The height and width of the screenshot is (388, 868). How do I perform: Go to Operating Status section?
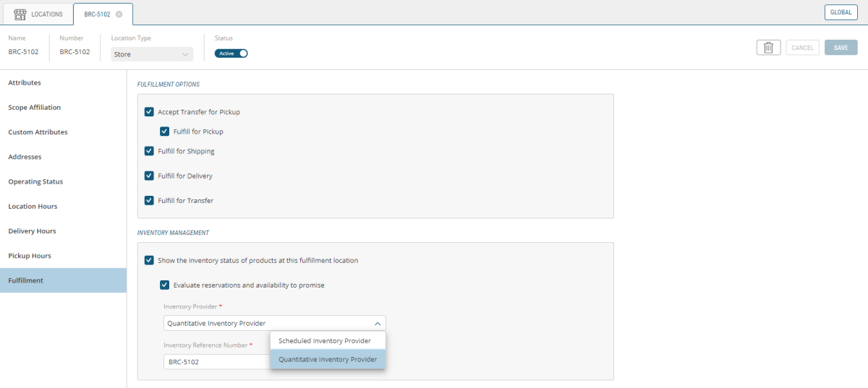pyautogui.click(x=35, y=182)
